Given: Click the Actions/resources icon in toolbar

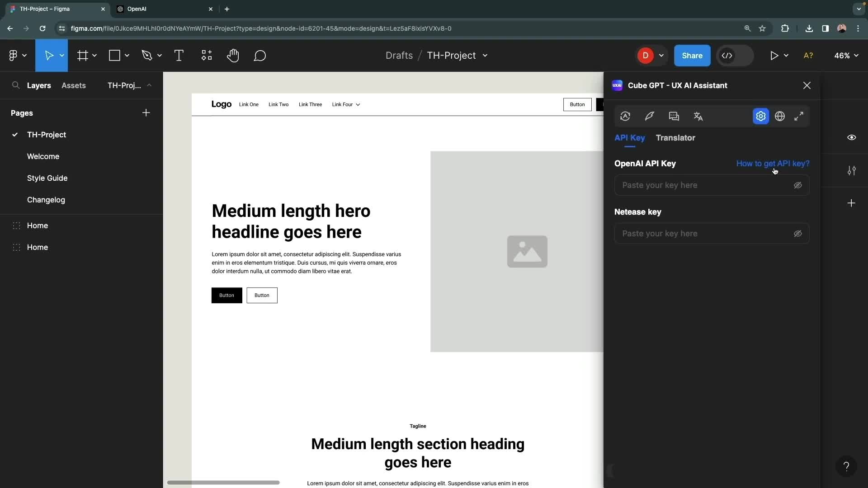Looking at the screenshot, I should click(x=206, y=56).
